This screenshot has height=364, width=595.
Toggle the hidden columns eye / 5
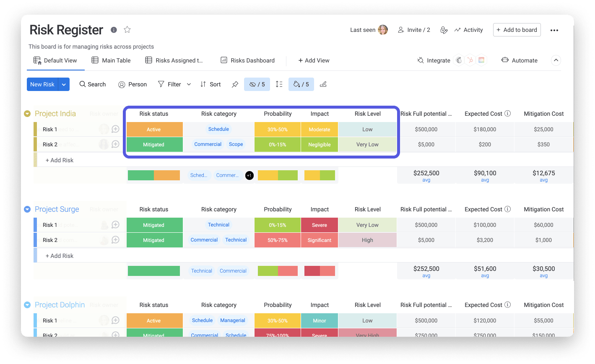coord(257,84)
